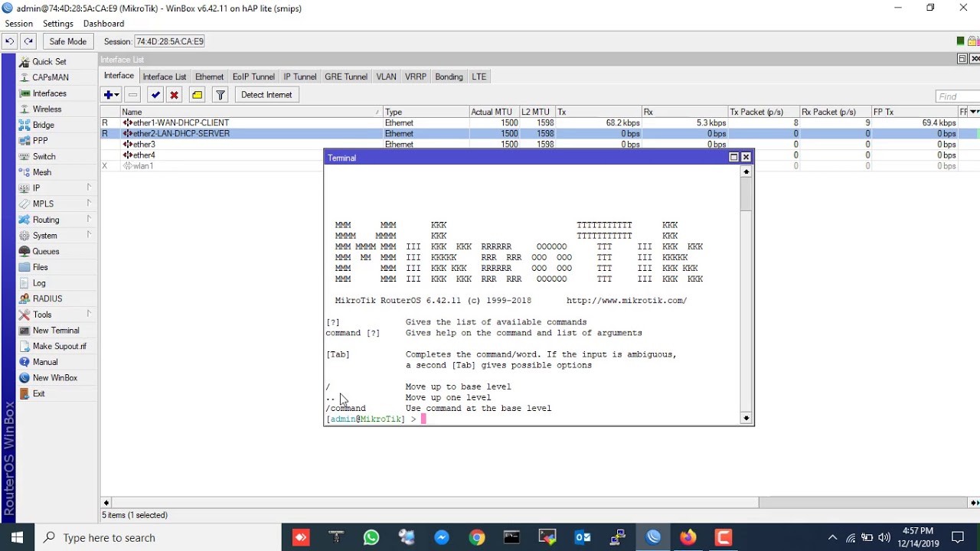Expand the Tools submenu

[x=55, y=315]
